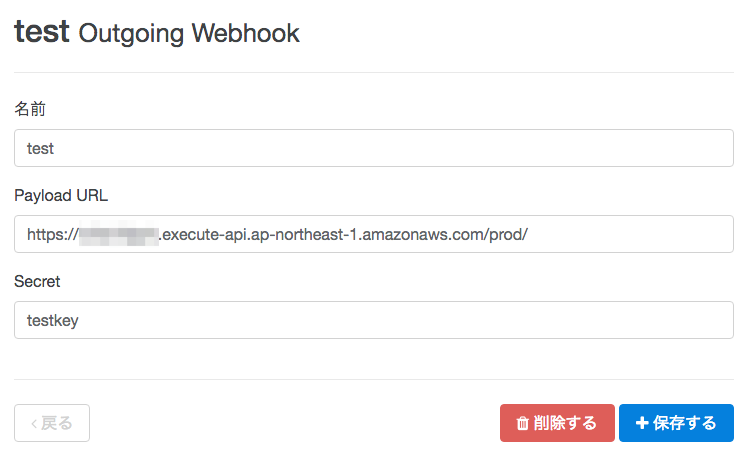Focus the 名前 input field
Screen dimensions: 744x465
374,148
